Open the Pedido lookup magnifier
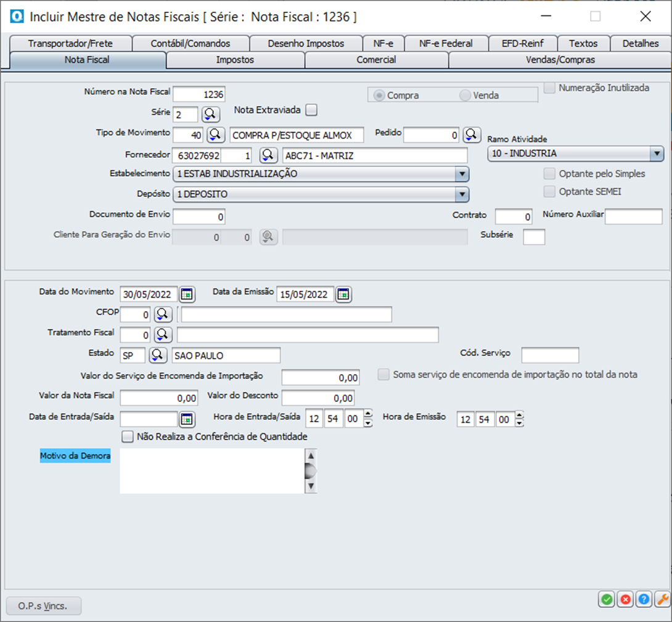The width and height of the screenshot is (672, 622). (x=472, y=134)
